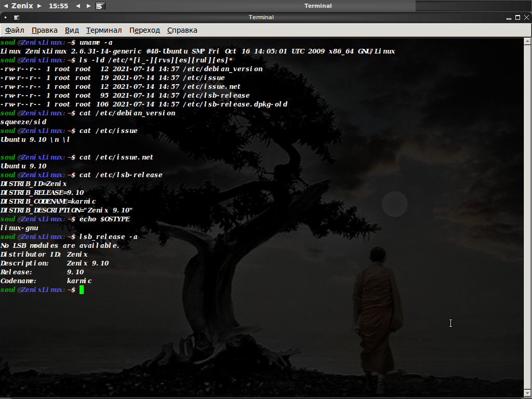Click the right arrow after the Zenix label

point(39,6)
